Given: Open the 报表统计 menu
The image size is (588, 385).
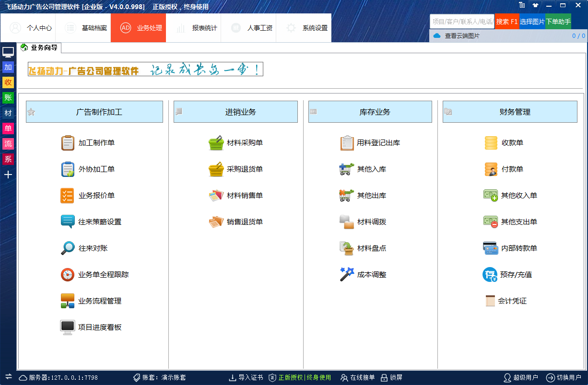Looking at the screenshot, I should coord(193,28).
